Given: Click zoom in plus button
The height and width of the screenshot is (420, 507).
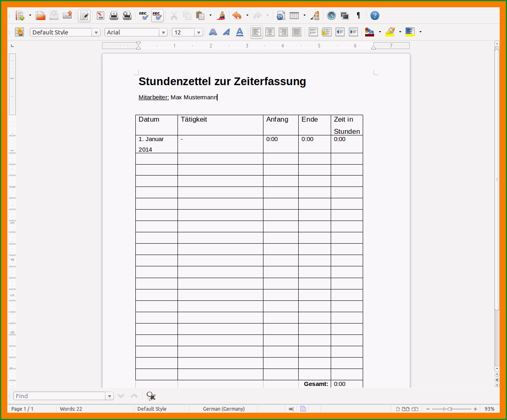Looking at the screenshot, I should pyautogui.click(x=475, y=409).
